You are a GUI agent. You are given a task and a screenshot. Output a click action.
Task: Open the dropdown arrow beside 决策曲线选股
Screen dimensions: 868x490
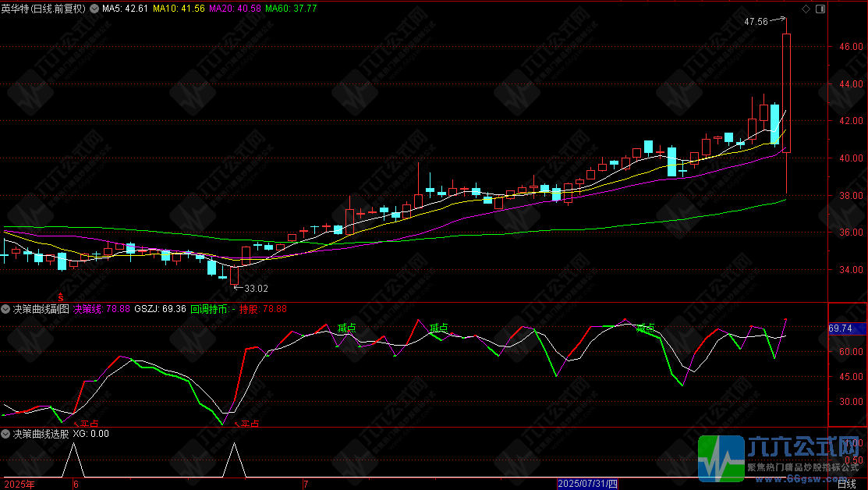pyautogui.click(x=5, y=434)
